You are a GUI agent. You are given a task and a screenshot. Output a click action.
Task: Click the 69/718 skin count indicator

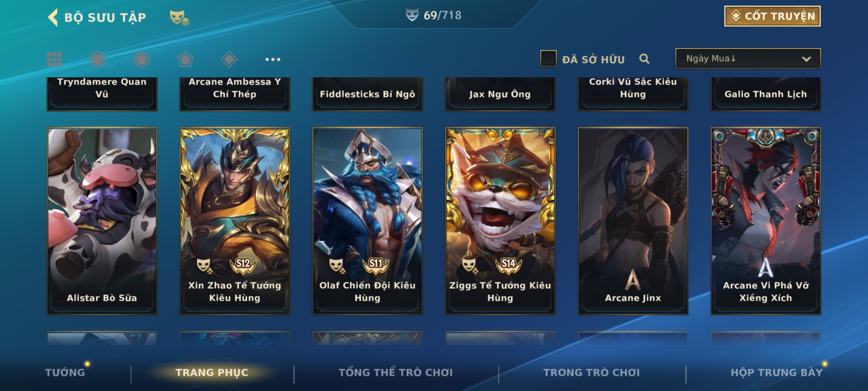tap(433, 15)
